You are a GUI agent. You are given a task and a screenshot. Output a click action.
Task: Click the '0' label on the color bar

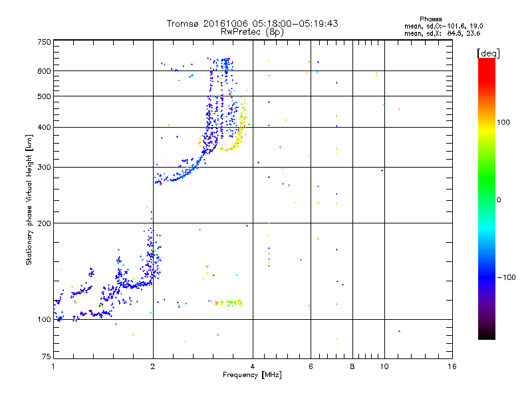point(498,200)
